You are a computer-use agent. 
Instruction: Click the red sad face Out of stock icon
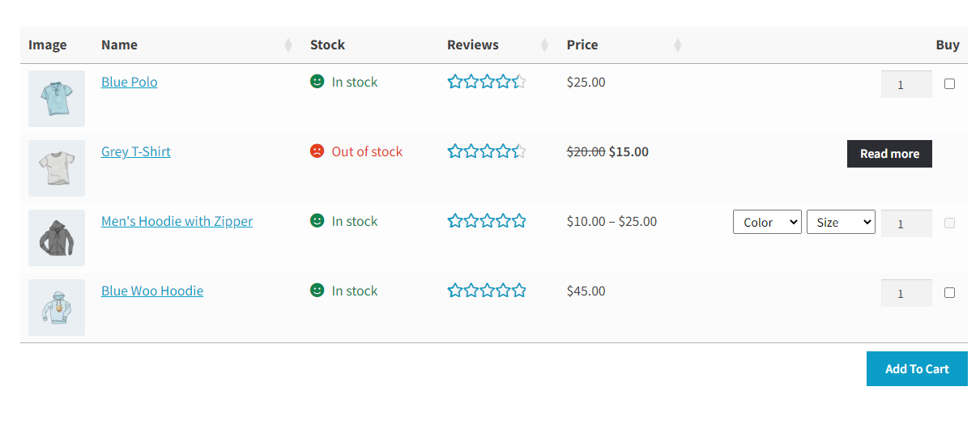(x=317, y=151)
